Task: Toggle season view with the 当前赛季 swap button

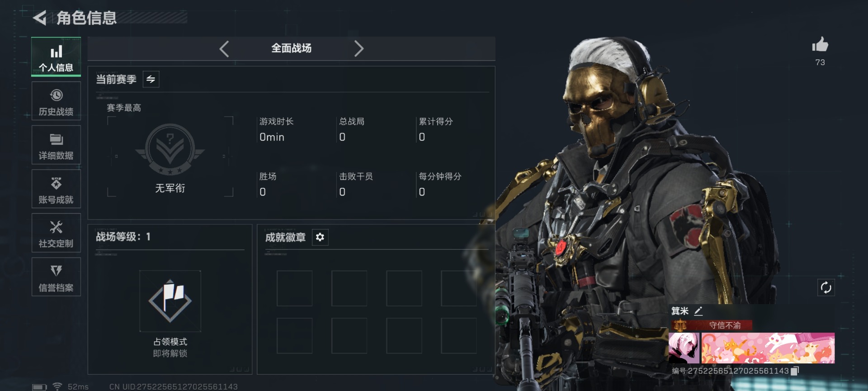Action: [151, 79]
